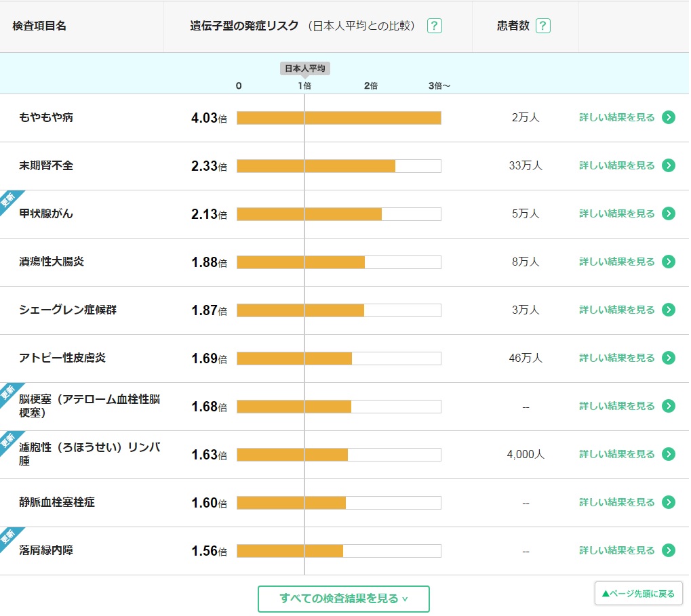Select the disease name アトピー性皮膚炎

tap(62, 358)
